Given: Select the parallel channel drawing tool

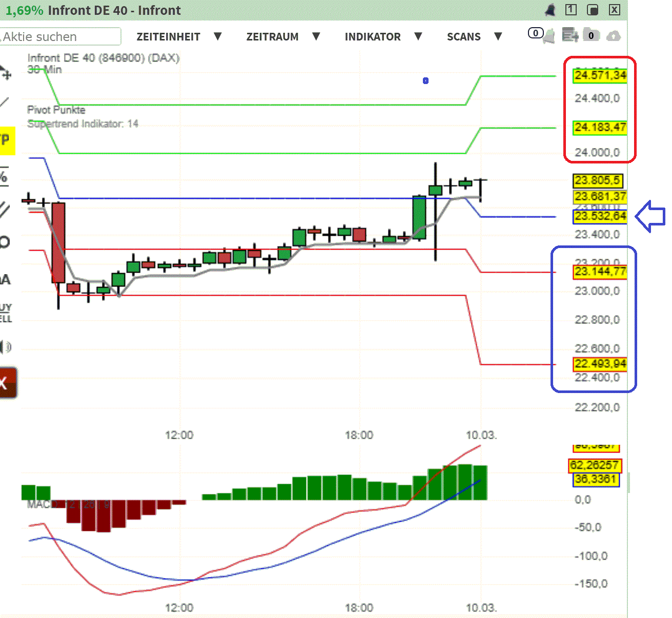Looking at the screenshot, I should (5, 209).
